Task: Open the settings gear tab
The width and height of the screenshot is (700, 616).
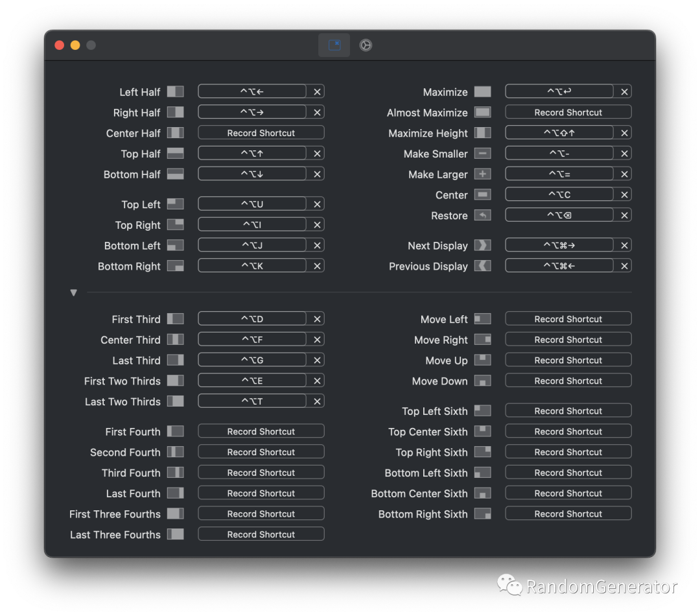Action: (366, 45)
